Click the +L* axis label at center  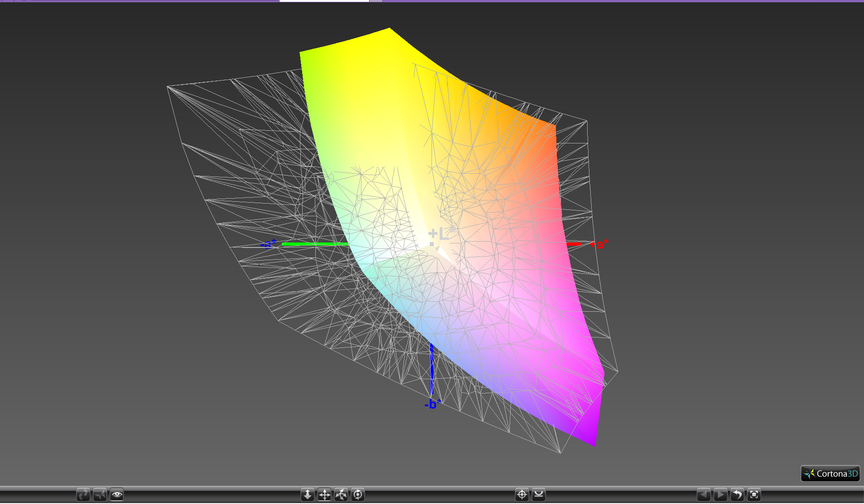point(441,234)
